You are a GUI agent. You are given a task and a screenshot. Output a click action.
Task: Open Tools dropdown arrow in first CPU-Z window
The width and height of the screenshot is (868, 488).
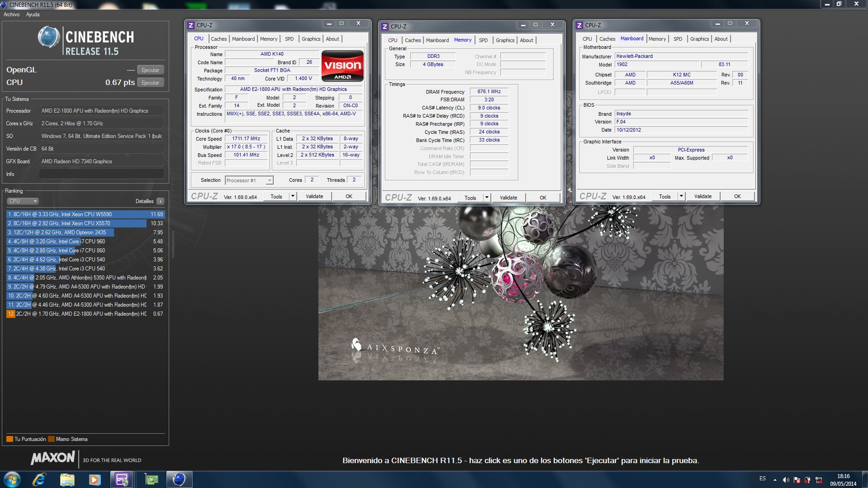293,197
